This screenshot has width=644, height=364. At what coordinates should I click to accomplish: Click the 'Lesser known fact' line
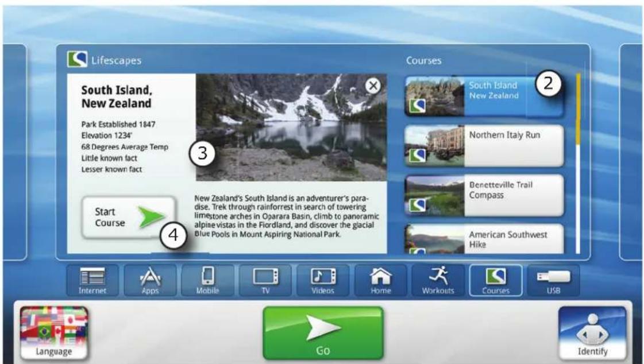[x=111, y=169]
